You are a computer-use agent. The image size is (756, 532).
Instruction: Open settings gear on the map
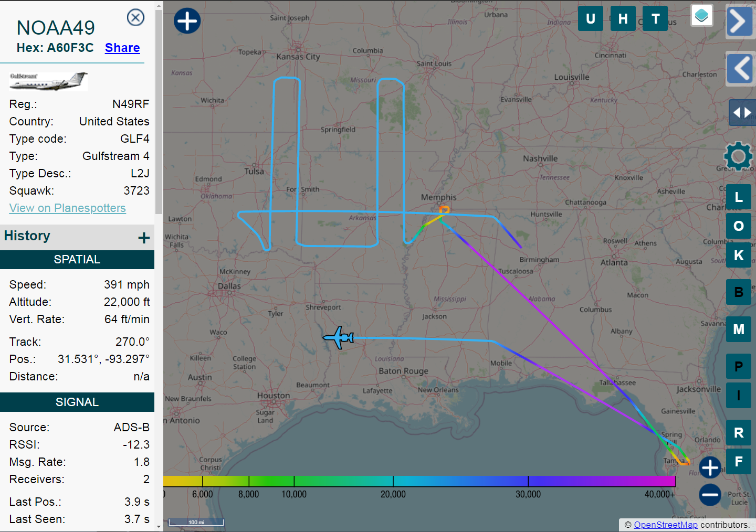pos(738,156)
